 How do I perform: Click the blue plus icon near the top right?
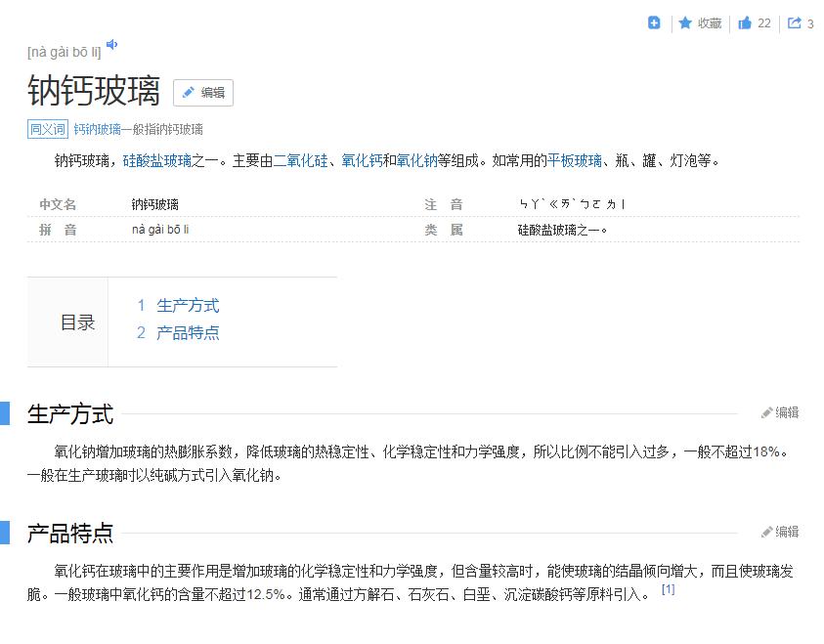(653, 21)
